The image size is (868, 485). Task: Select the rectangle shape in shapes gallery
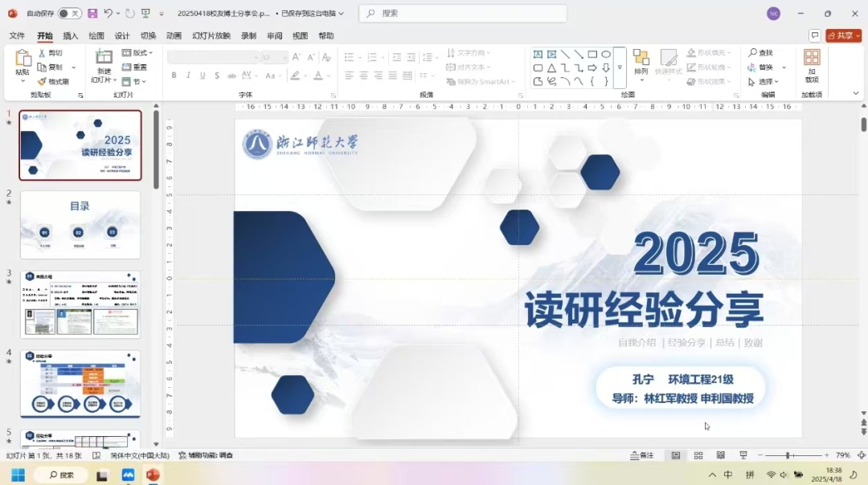[592, 54]
